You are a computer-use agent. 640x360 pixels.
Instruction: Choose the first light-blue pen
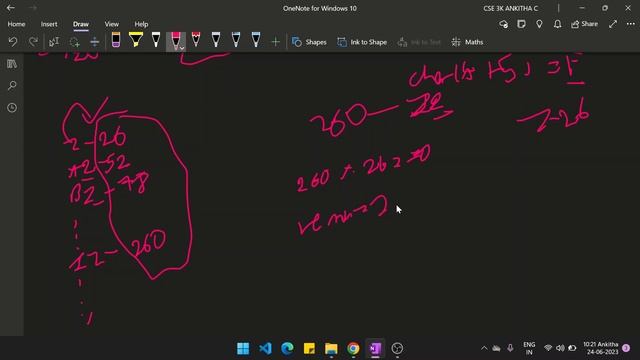click(236, 40)
